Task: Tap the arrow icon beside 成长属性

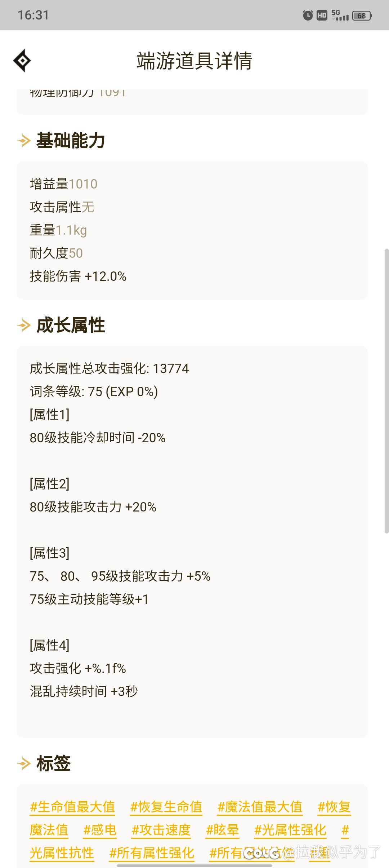Action: tap(24, 325)
